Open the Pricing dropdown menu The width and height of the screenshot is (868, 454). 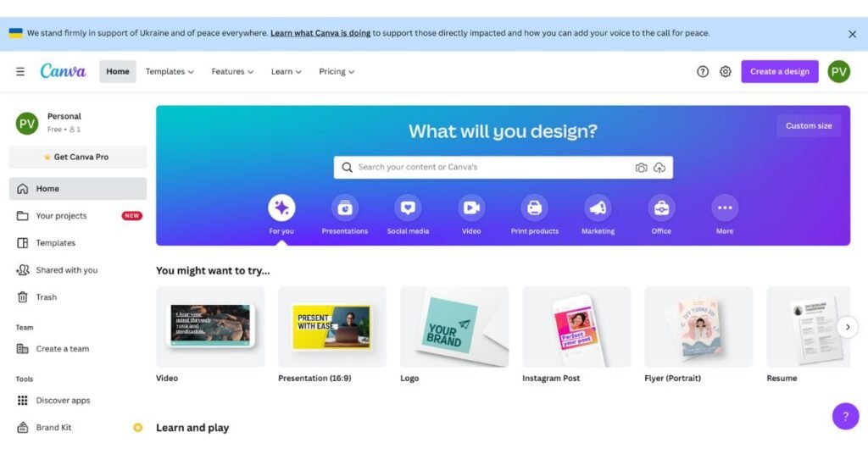click(x=337, y=71)
